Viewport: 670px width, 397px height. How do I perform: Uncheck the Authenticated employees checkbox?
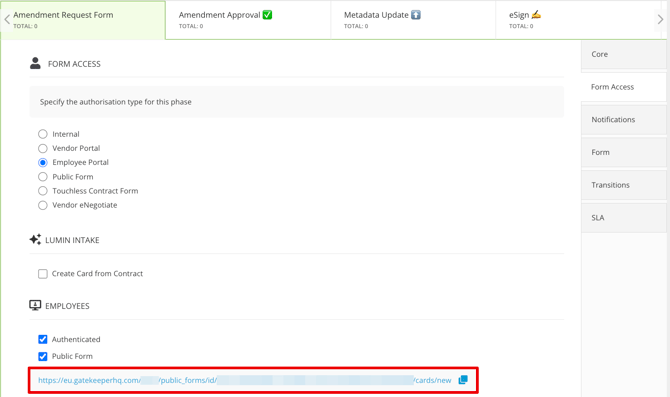click(43, 339)
